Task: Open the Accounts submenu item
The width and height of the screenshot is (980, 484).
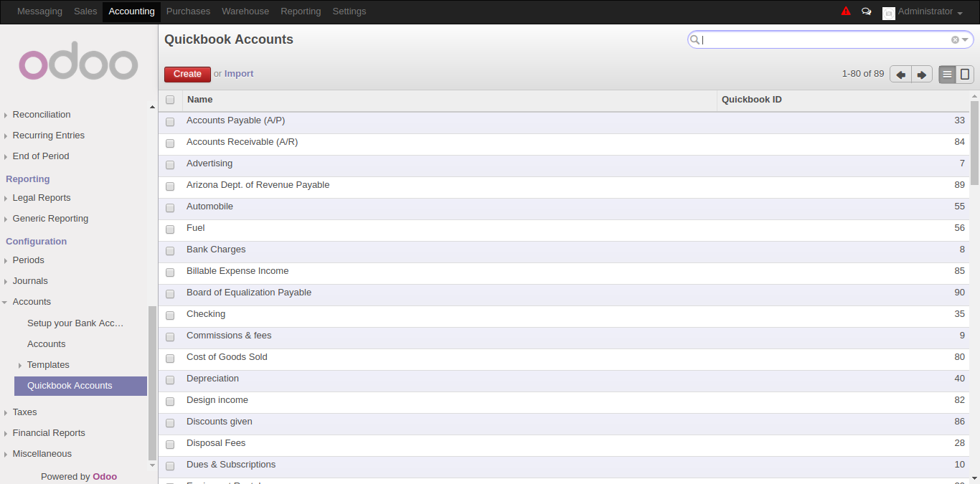Action: click(x=47, y=344)
